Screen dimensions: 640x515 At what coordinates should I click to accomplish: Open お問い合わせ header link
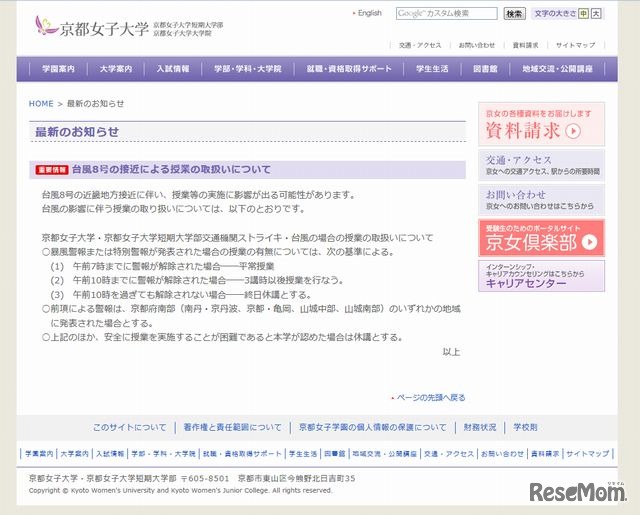[x=476, y=45]
